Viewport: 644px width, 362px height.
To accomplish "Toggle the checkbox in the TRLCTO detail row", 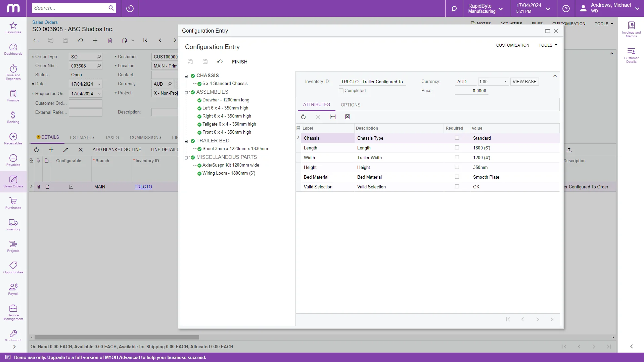I will tap(71, 186).
